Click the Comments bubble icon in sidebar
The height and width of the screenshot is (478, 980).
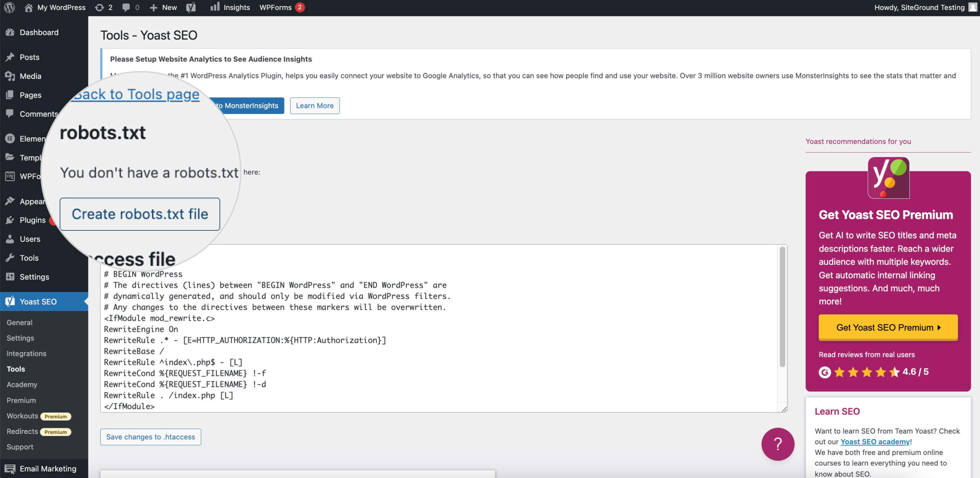pos(10,114)
